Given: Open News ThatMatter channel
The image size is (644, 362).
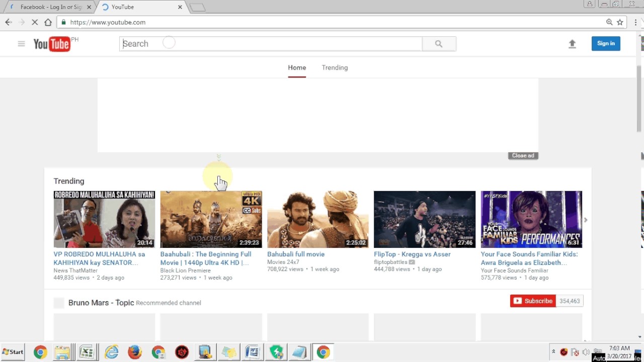Looking at the screenshot, I should click(x=75, y=270).
